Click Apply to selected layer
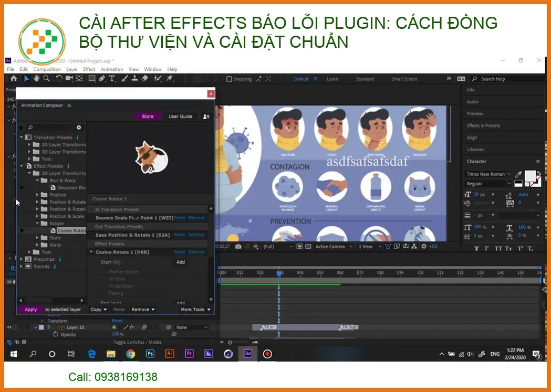 (x=30, y=310)
